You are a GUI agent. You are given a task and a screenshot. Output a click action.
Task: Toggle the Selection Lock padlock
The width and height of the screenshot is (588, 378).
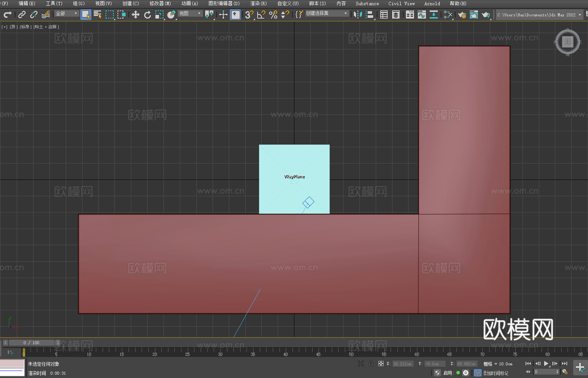pyautogui.click(x=371, y=364)
